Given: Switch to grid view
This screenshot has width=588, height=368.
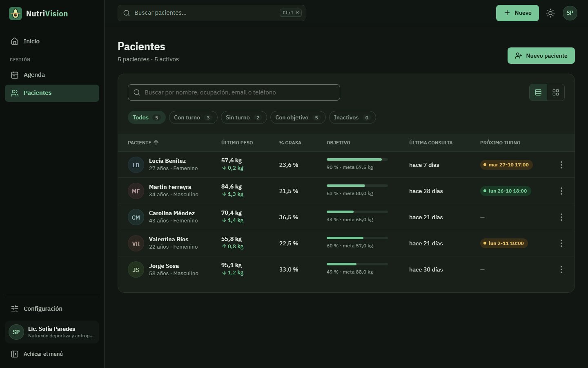Looking at the screenshot, I should (x=556, y=92).
